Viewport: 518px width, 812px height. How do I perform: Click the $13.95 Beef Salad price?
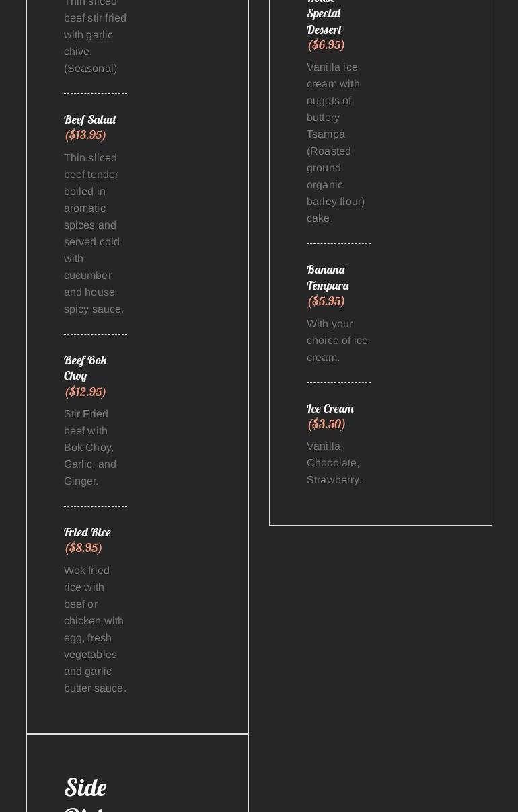85,135
